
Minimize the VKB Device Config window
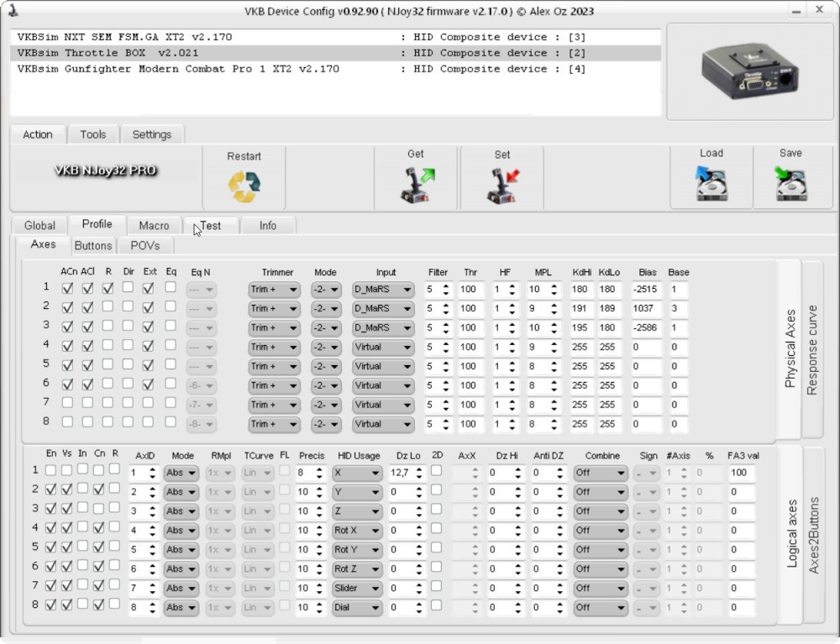pos(796,10)
